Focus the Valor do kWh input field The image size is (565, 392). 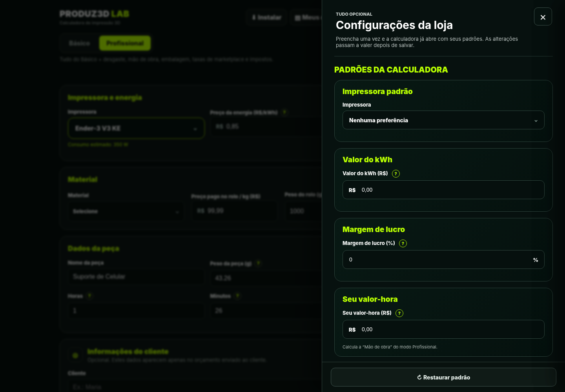point(443,190)
